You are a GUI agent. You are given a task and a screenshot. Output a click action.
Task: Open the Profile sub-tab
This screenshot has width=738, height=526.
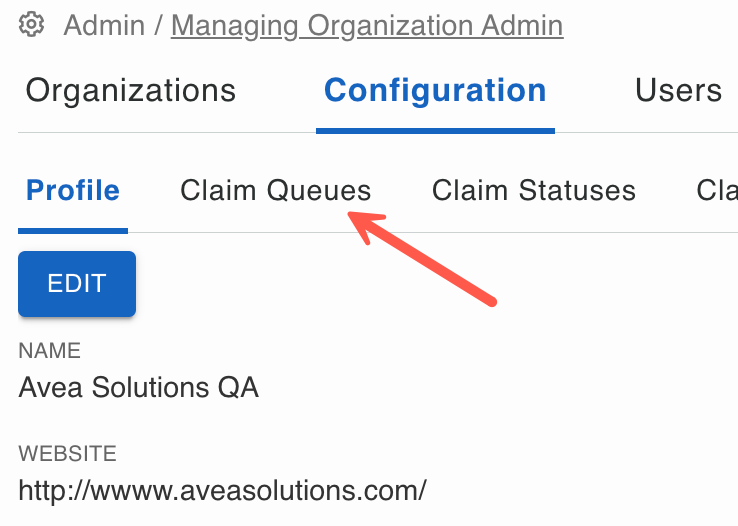click(73, 190)
